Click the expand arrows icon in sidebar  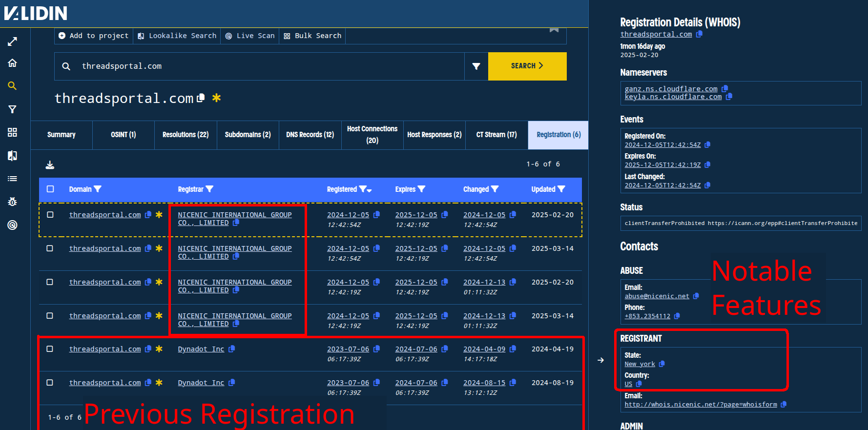pyautogui.click(x=12, y=41)
